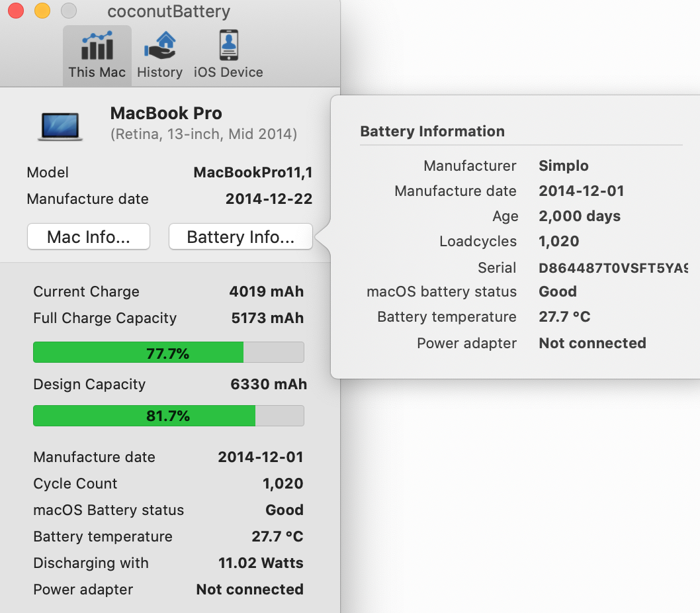This screenshot has height=613, width=700.
Task: Select the '(Retina, 13-inch, Mid 2014)' text
Action: click(x=204, y=134)
